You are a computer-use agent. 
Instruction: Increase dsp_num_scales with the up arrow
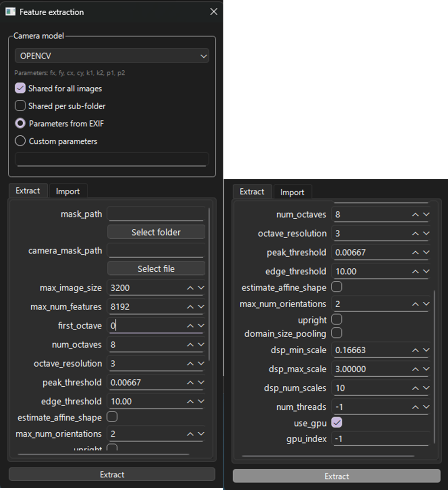(415, 388)
